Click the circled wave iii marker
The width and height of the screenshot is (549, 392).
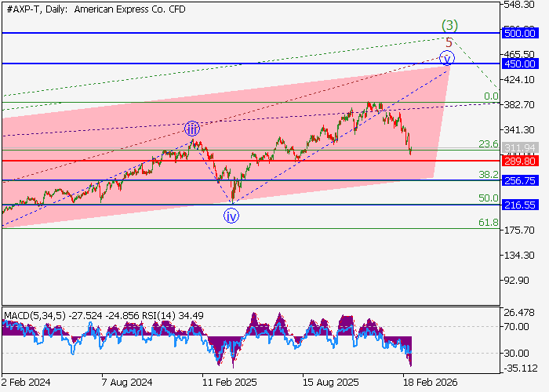point(192,129)
